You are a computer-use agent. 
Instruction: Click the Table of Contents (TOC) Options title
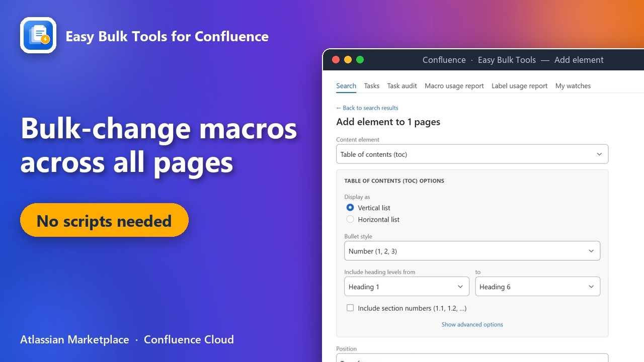tap(394, 180)
